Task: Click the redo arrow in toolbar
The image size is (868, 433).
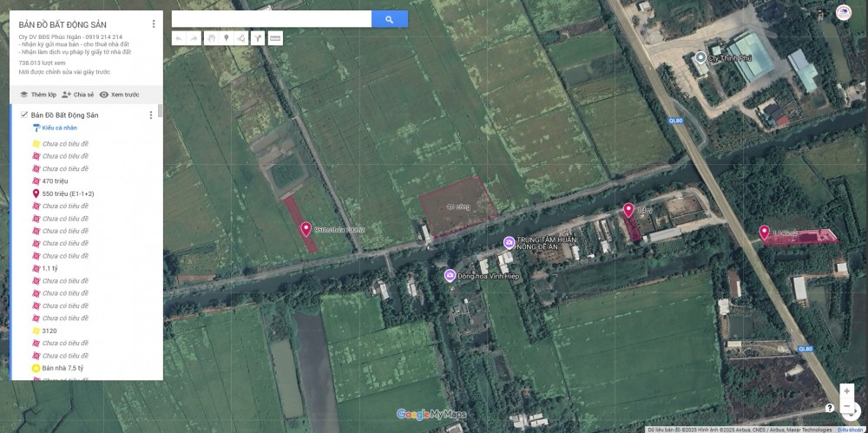Action: click(x=194, y=38)
